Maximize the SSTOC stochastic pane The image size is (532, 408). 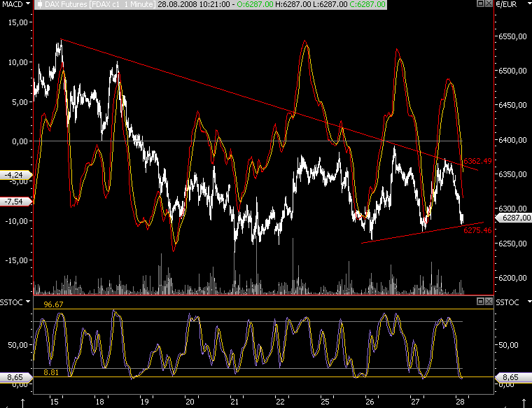480,301
